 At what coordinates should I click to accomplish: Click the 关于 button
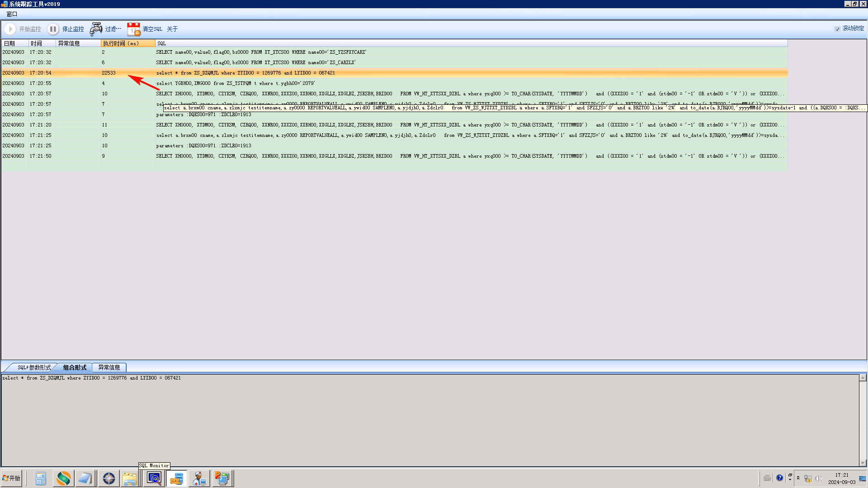pyautogui.click(x=172, y=29)
